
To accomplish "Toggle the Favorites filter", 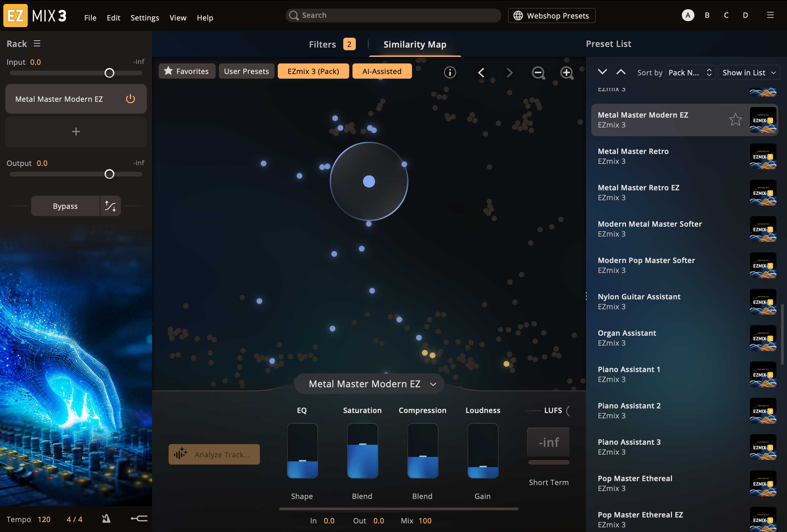I will pyautogui.click(x=186, y=71).
